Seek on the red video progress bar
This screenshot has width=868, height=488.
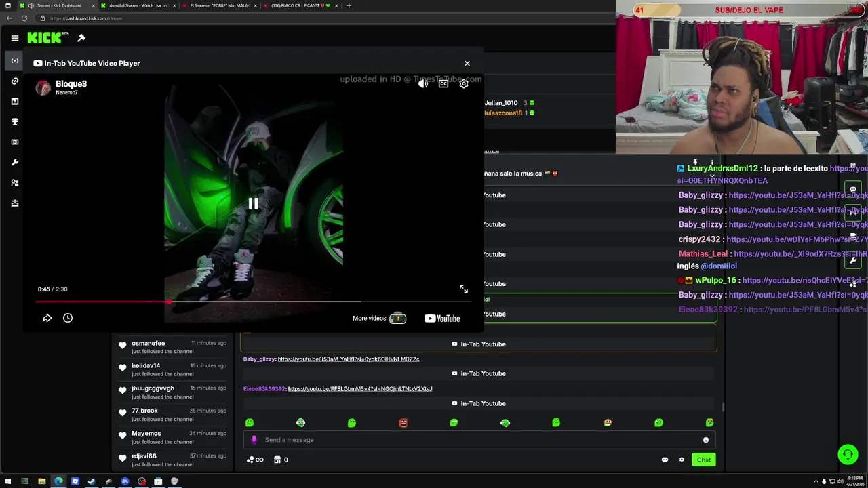[x=253, y=302]
